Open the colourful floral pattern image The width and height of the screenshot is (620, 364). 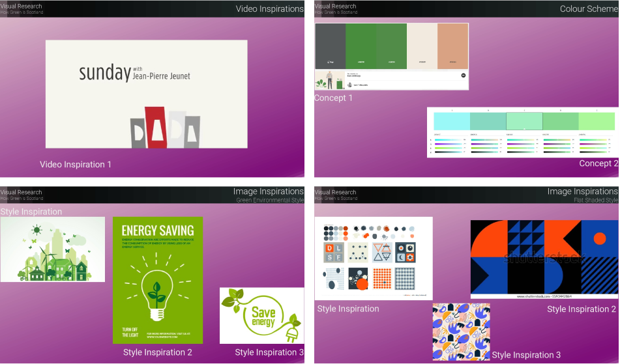point(462,332)
